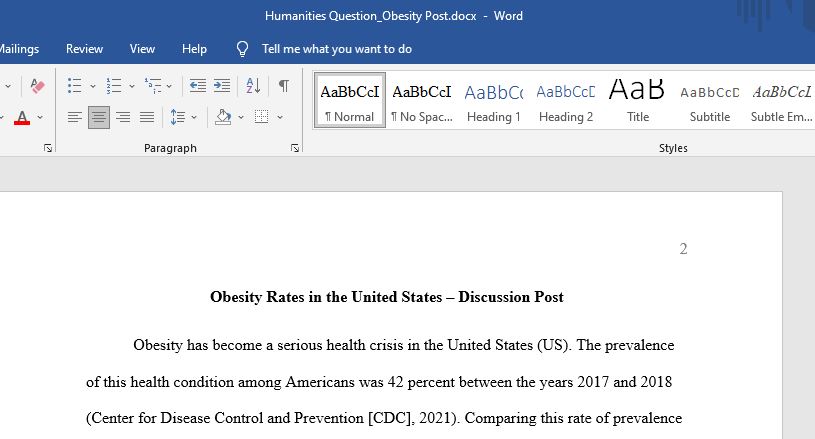Open the Numbering format dropdown
Viewport: 815px width, 439px height.
[x=132, y=86]
